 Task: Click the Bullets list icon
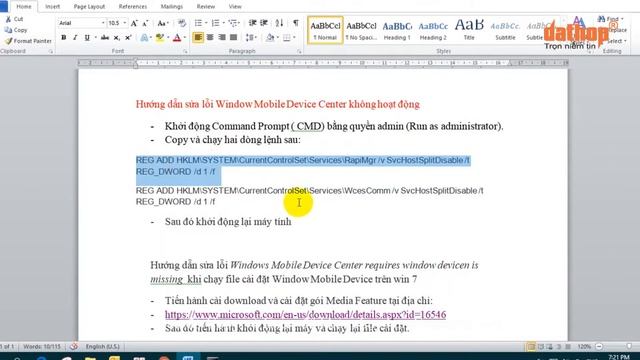[198, 23]
